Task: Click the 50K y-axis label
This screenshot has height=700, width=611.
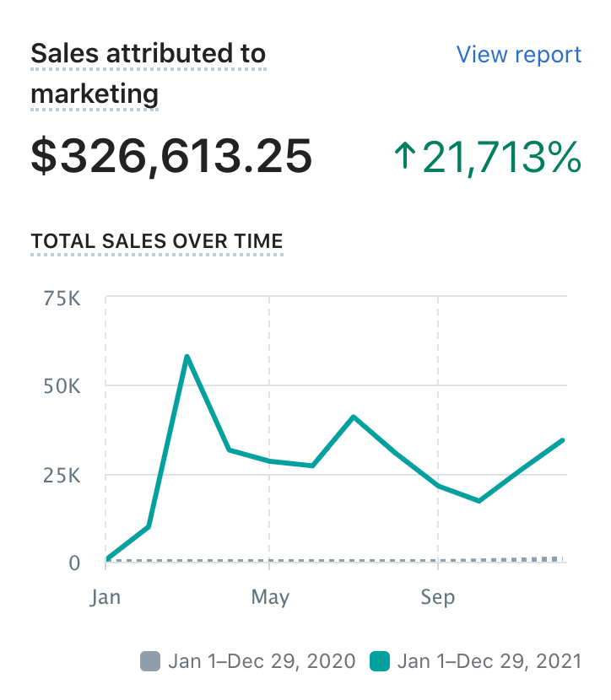Action: [64, 385]
